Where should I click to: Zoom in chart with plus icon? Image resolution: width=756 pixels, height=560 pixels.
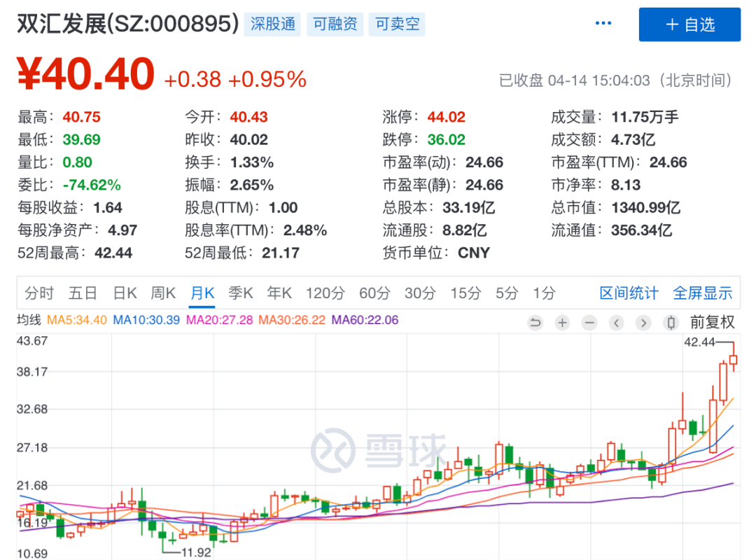(562, 322)
